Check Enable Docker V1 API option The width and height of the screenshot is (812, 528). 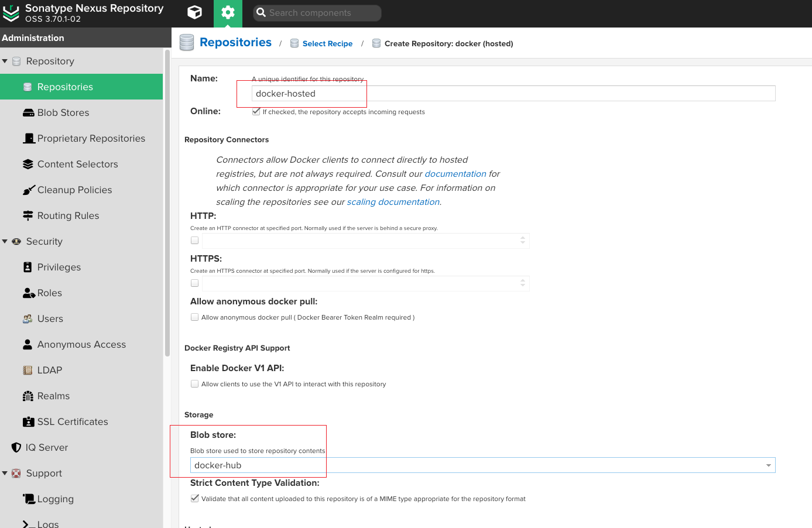tap(194, 384)
